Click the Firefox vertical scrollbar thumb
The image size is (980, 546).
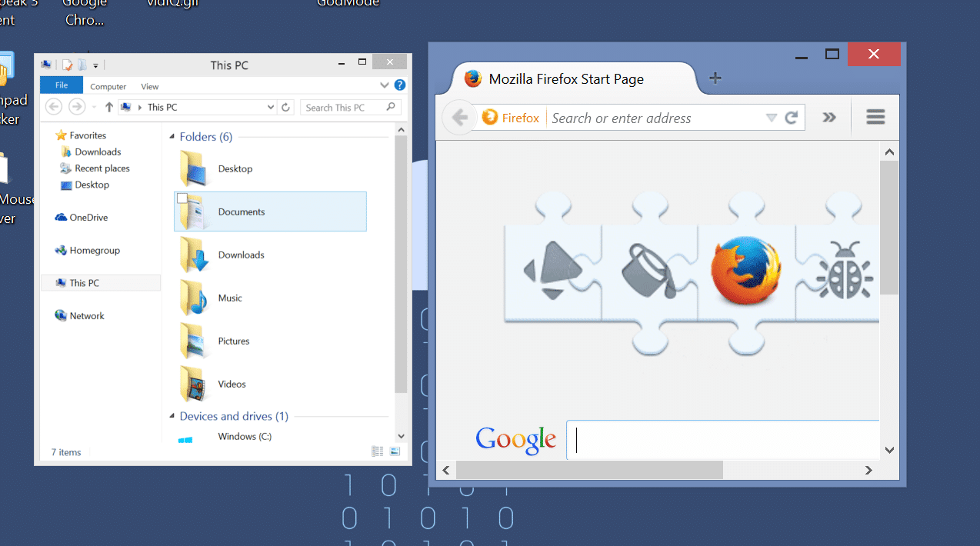pos(888,228)
